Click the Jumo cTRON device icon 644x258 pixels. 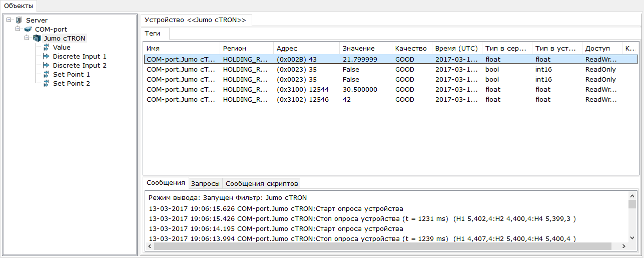tap(37, 39)
